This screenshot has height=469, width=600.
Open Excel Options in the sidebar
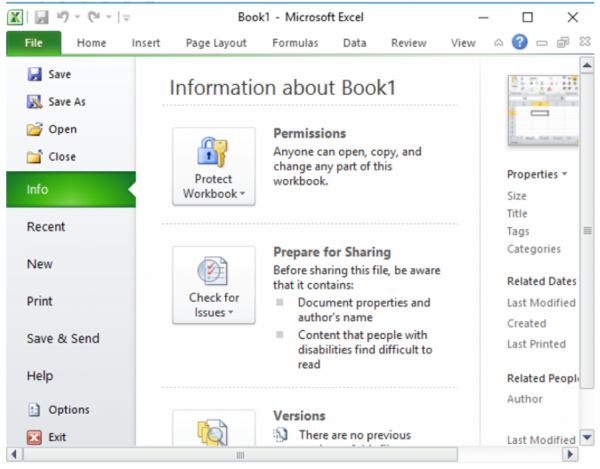tap(69, 410)
